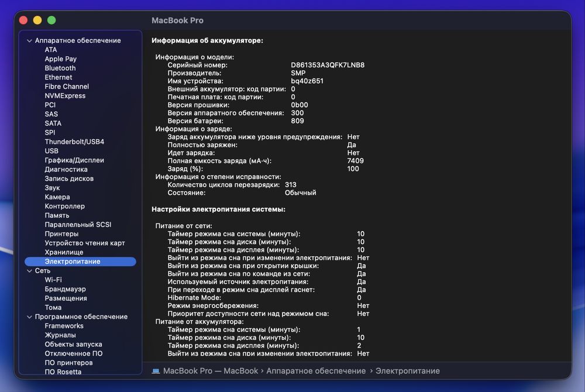Click the Hibernate Mode label
The height and width of the screenshot is (392, 585).
[194, 298]
